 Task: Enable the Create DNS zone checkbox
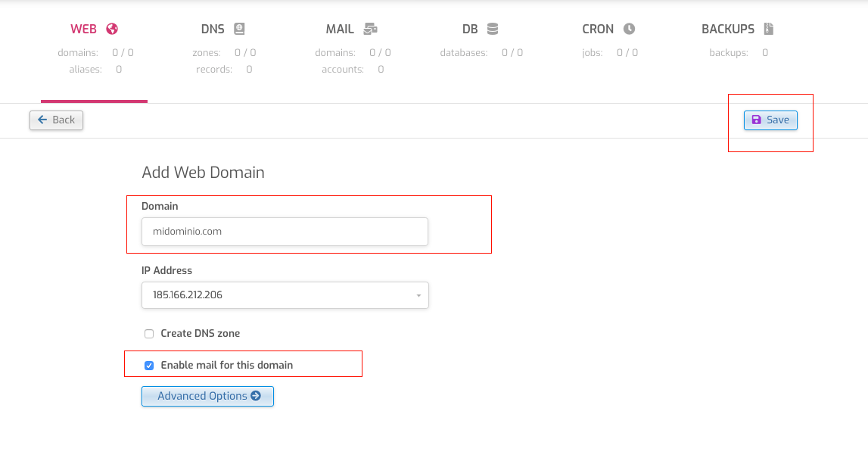pyautogui.click(x=149, y=334)
